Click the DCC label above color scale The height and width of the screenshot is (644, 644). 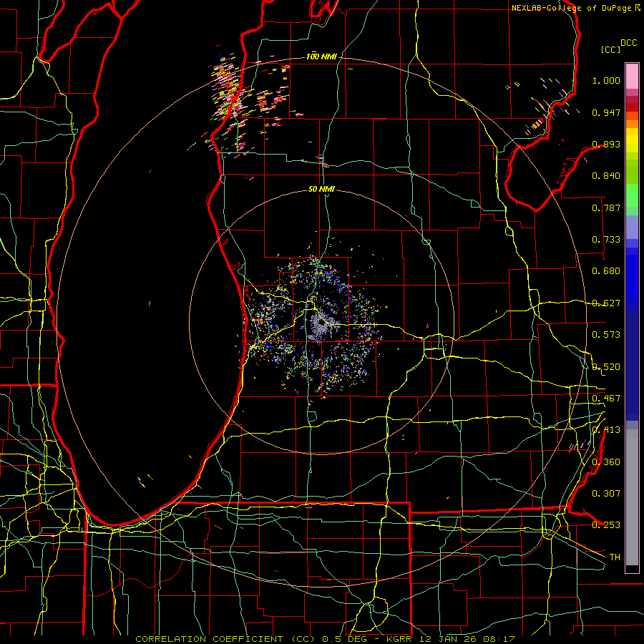pyautogui.click(x=629, y=43)
